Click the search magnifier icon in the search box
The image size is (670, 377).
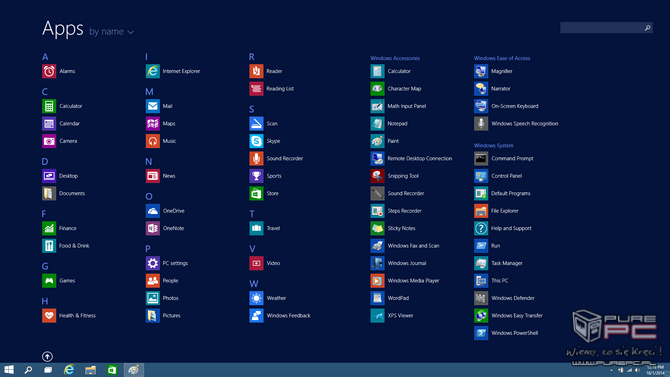[647, 28]
